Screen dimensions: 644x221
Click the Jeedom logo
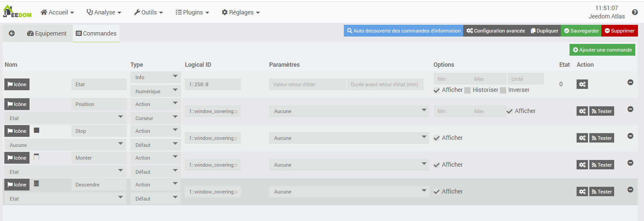[x=17, y=12]
